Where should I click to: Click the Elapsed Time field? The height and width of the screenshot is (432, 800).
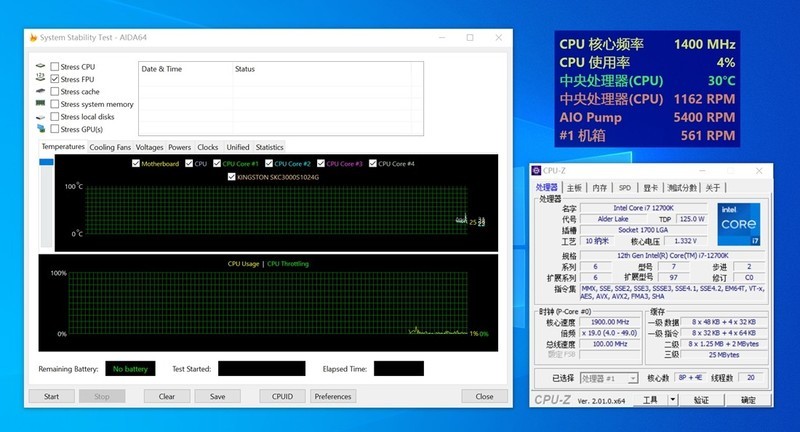pos(398,368)
